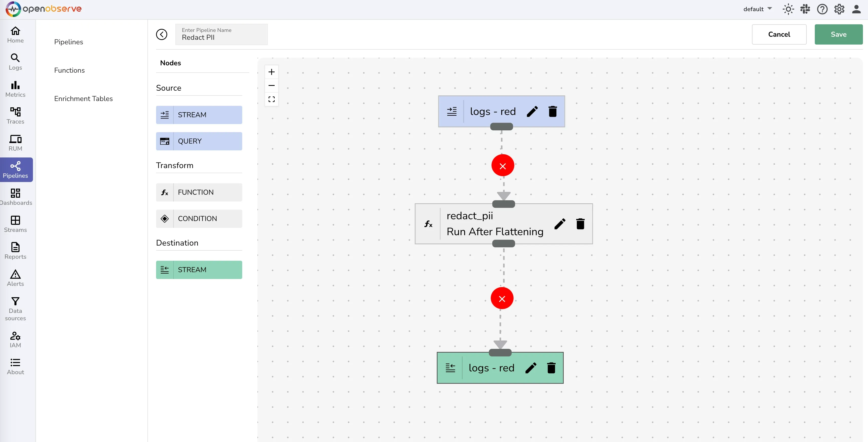Open the help menu
Image resolution: width=868 pixels, height=442 pixels.
pos(822,9)
